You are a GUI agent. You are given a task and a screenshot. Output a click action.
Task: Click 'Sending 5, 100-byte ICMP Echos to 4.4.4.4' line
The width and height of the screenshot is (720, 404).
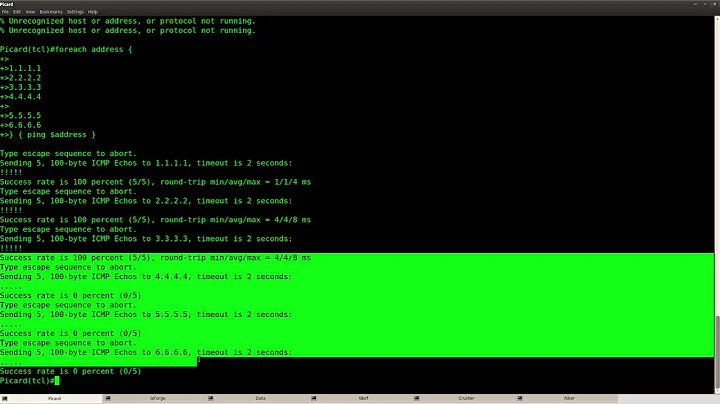146,276
